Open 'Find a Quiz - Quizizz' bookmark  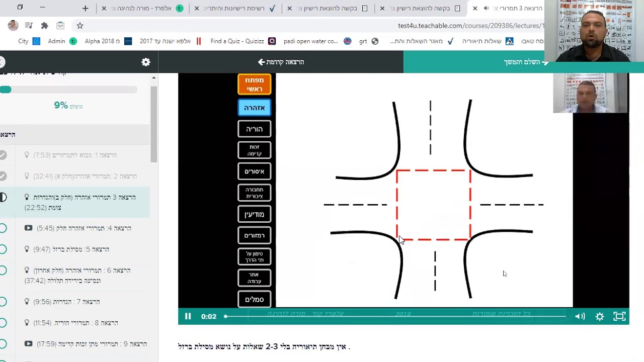[243, 41]
